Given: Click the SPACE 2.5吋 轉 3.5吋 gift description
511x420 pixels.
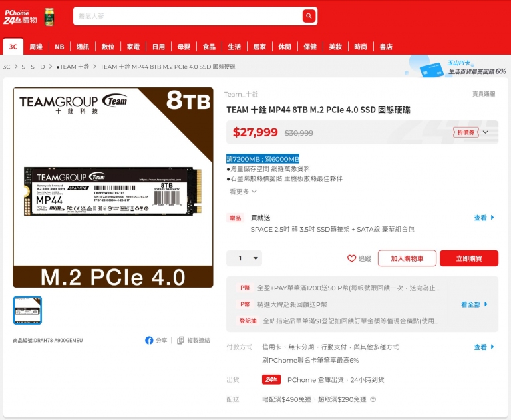Looking at the screenshot, I should click(332, 229).
